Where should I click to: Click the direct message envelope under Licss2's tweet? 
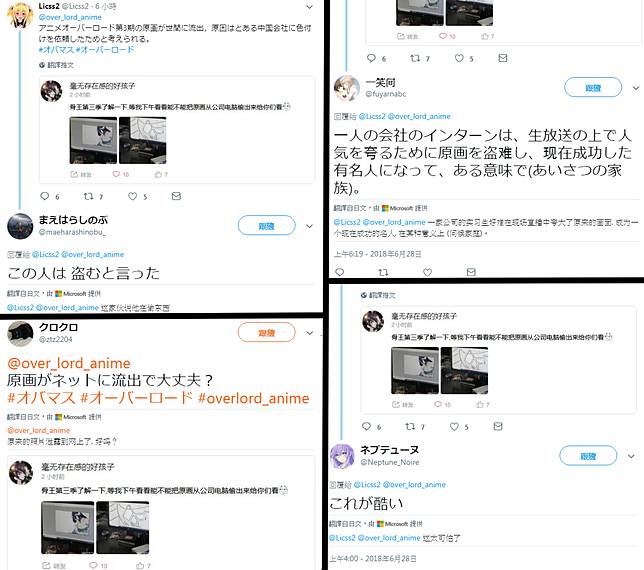tap(176, 196)
